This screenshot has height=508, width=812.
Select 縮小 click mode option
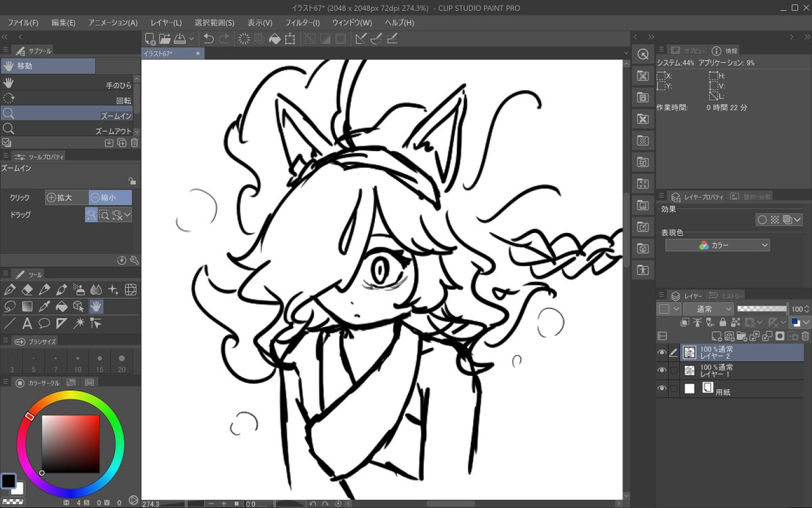tap(110, 198)
